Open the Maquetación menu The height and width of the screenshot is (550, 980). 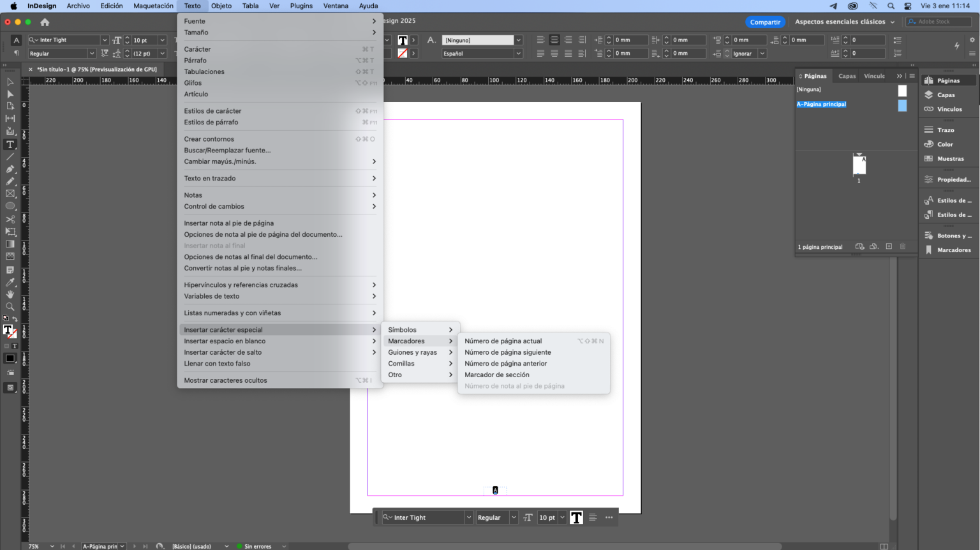[x=153, y=6]
